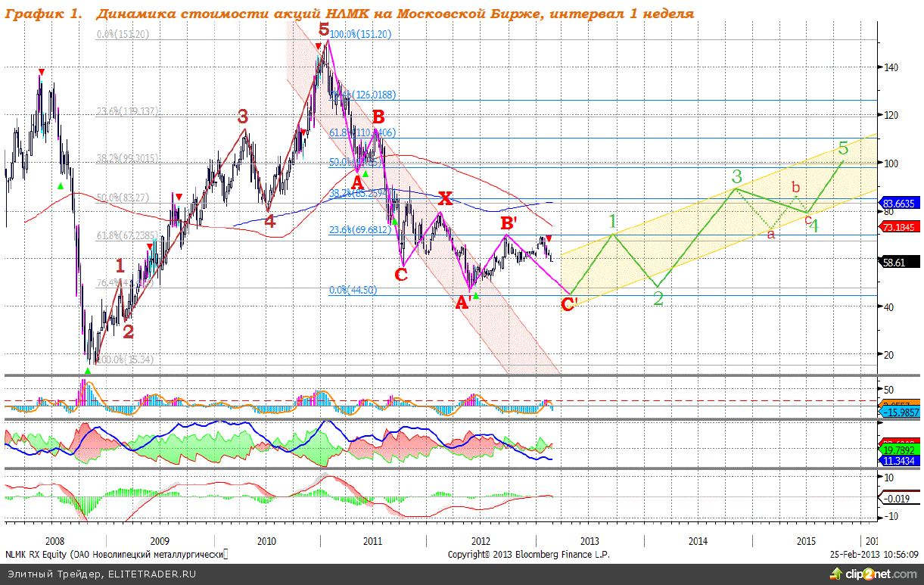Click the 0.0%(44.50) Fibonacci level label
Screen dimensions: 924x585
[353, 290]
